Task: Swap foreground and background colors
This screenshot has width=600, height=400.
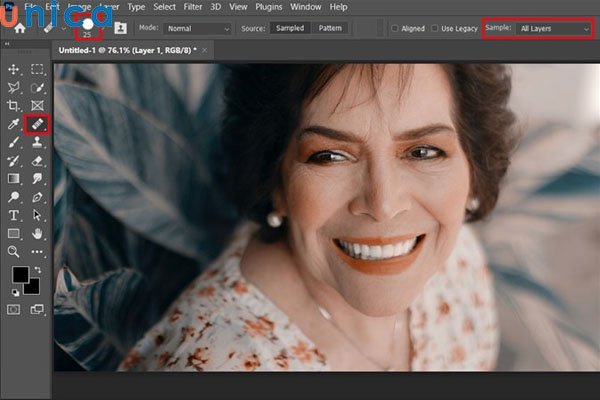Action: 37,269
